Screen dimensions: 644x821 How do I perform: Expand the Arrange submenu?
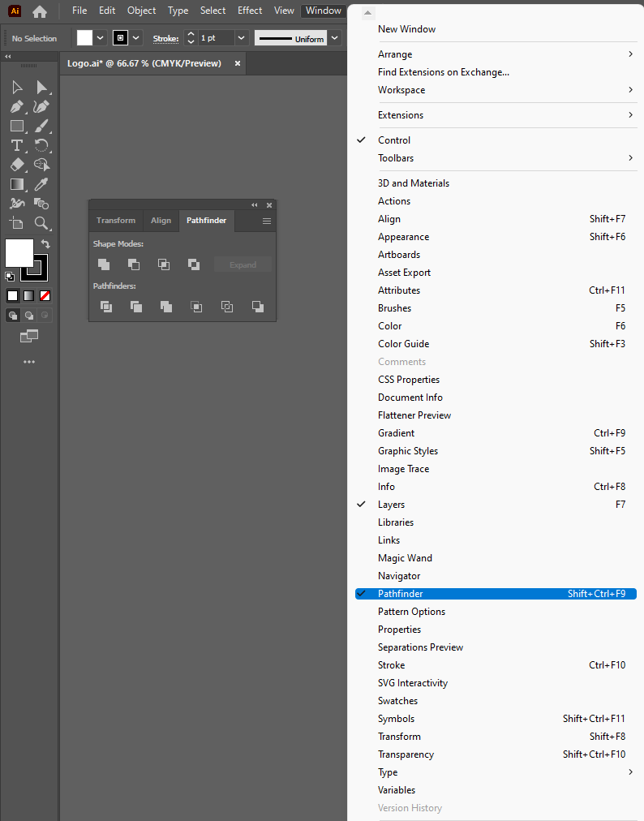coord(496,54)
